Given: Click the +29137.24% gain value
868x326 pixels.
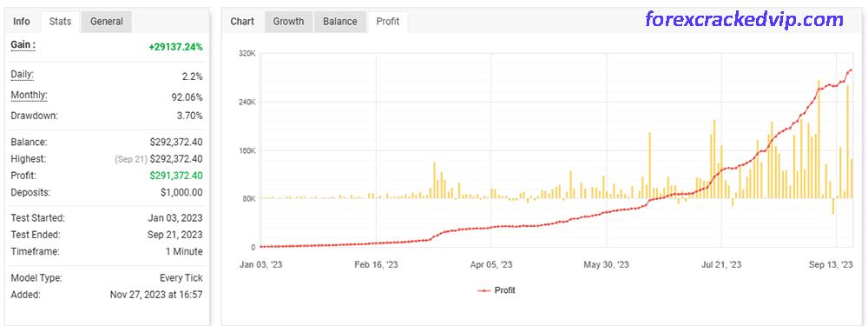Looking at the screenshot, I should (x=175, y=47).
